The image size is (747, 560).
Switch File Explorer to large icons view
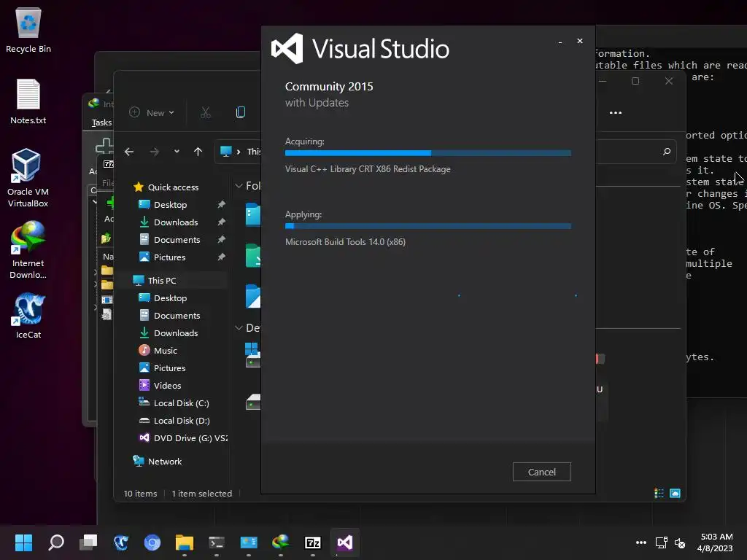pyautogui.click(x=675, y=494)
